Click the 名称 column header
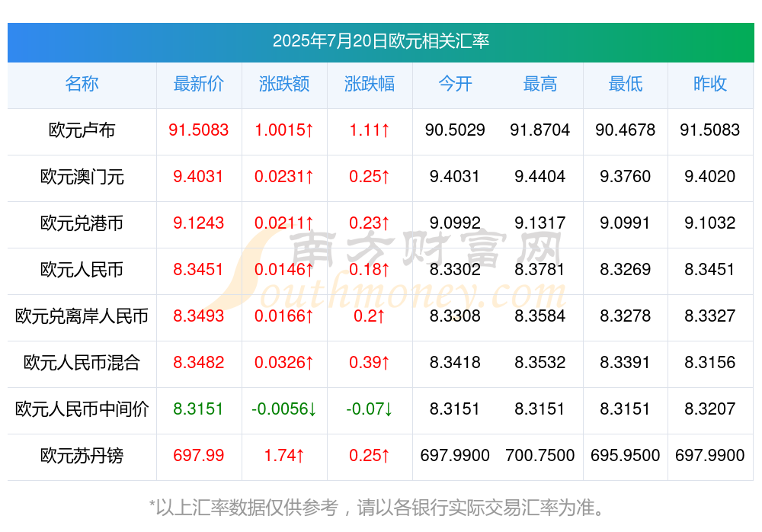This screenshot has height=532, width=762. [x=82, y=84]
